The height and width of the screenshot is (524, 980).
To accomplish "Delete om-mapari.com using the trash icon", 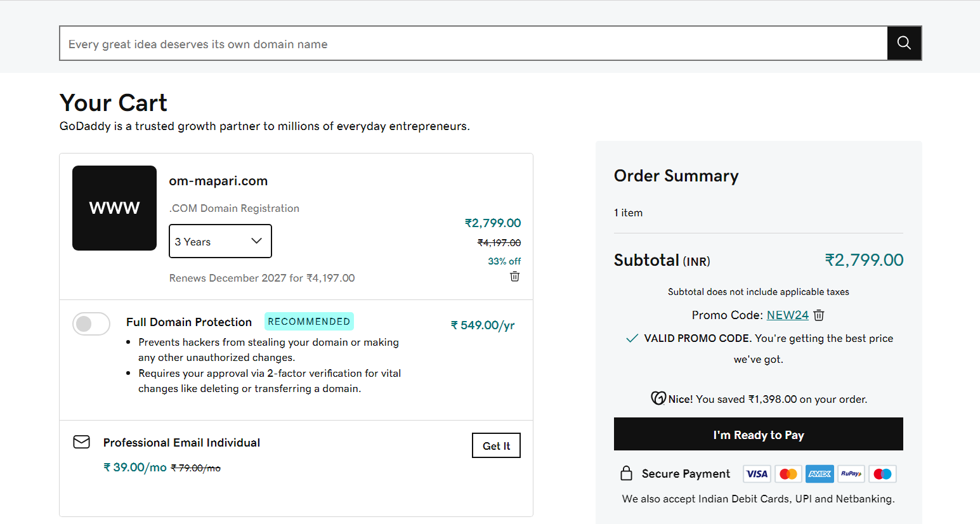I will pyautogui.click(x=514, y=276).
